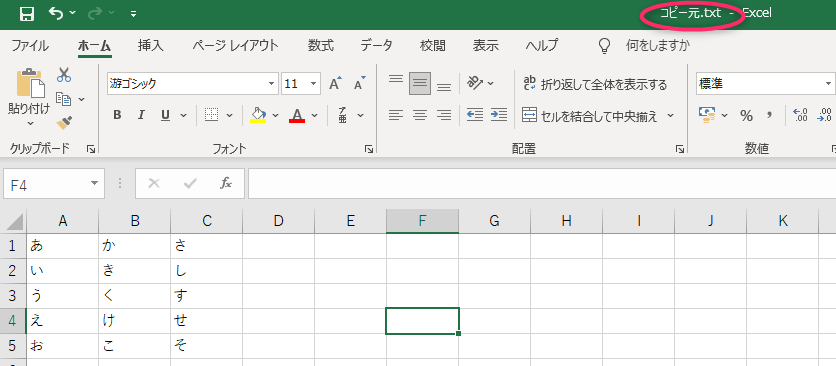Click the fx insert function icon

[x=226, y=184]
